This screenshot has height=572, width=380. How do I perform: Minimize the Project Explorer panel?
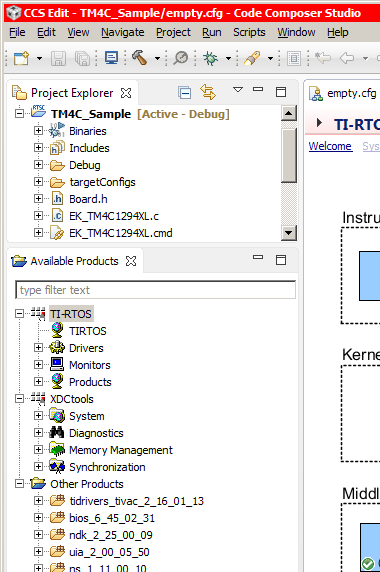click(258, 89)
